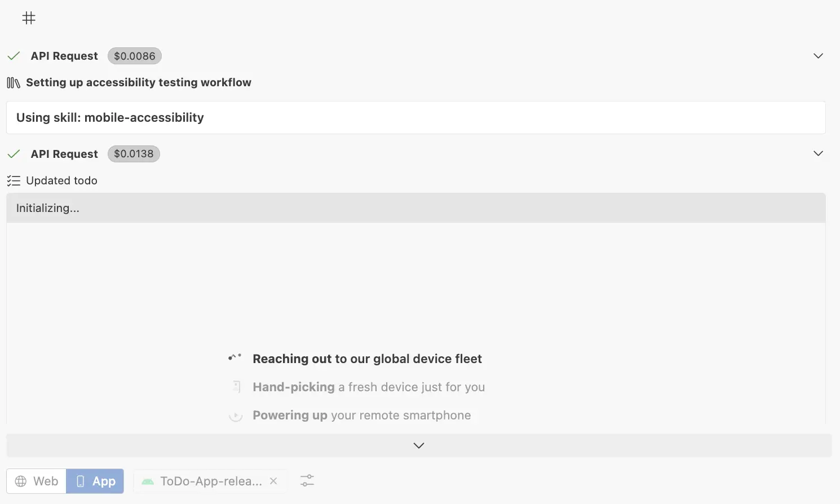Switch to the App tab

(95, 481)
